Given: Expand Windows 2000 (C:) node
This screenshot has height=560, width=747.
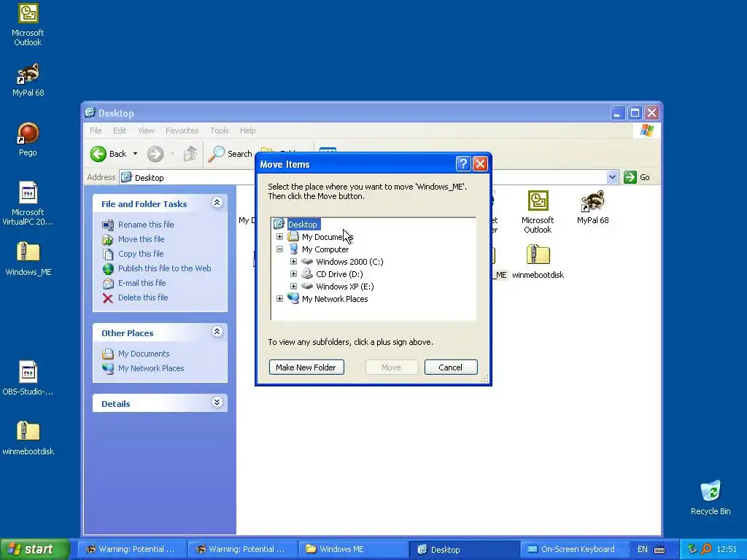Looking at the screenshot, I should [293, 262].
